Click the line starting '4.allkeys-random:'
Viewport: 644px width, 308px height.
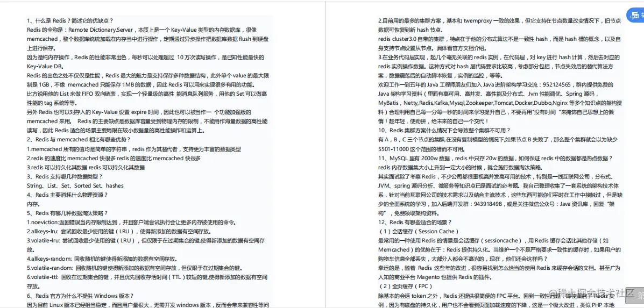tap(102, 259)
